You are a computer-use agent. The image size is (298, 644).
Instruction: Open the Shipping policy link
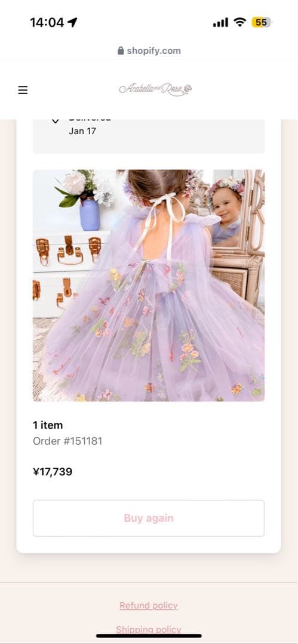[x=149, y=630]
